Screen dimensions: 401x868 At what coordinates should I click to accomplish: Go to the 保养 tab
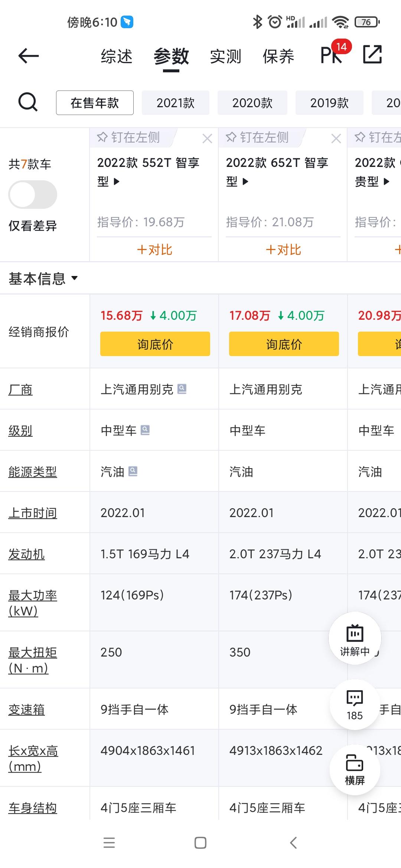coord(278,56)
